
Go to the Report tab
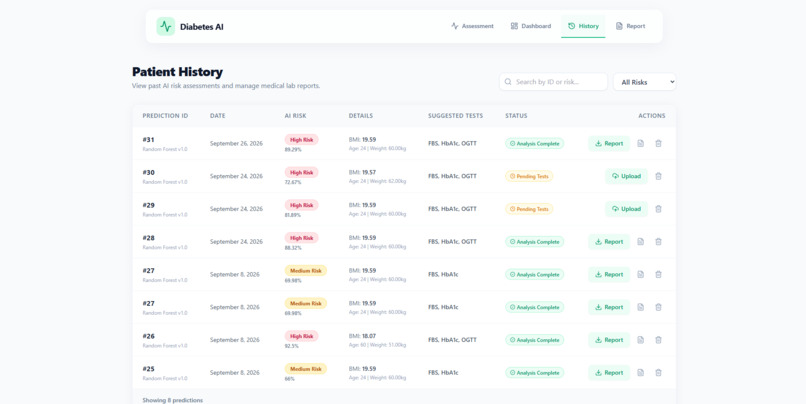tap(630, 26)
